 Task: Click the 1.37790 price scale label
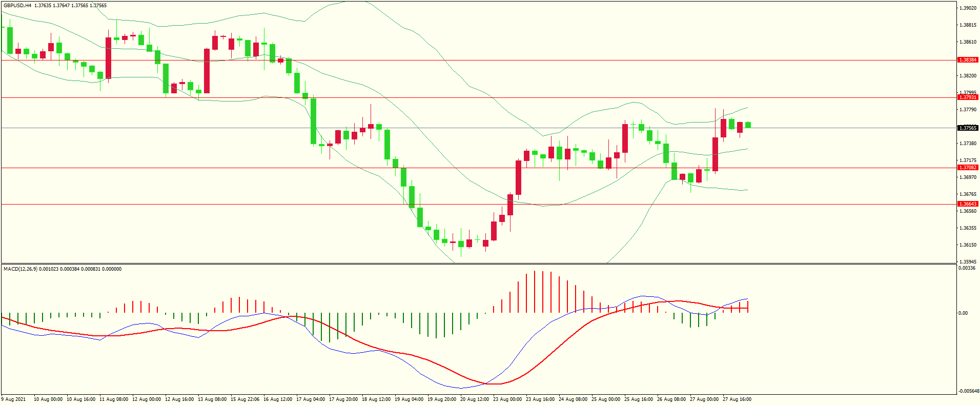pyautogui.click(x=968, y=110)
